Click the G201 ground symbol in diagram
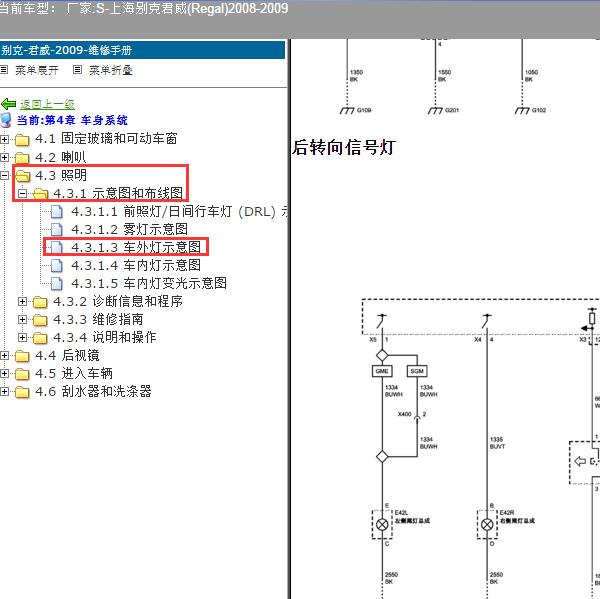This screenshot has height=599, width=600. tap(435, 110)
